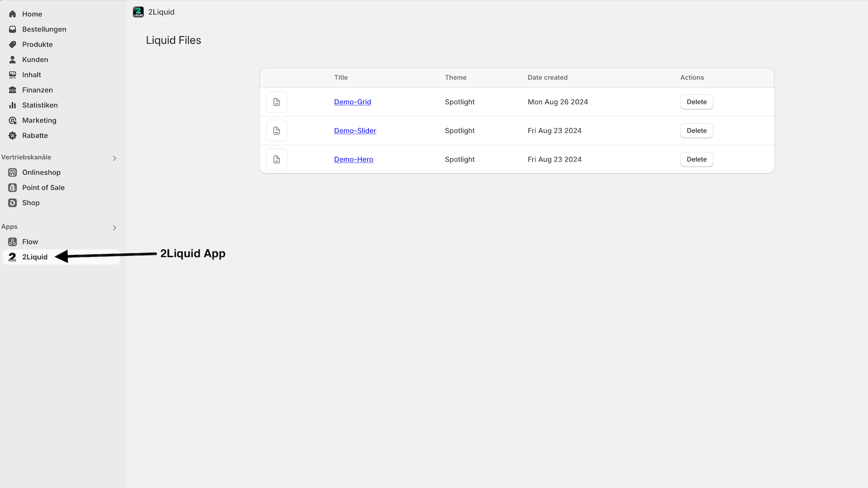Open the Flow app icon

pos(12,241)
